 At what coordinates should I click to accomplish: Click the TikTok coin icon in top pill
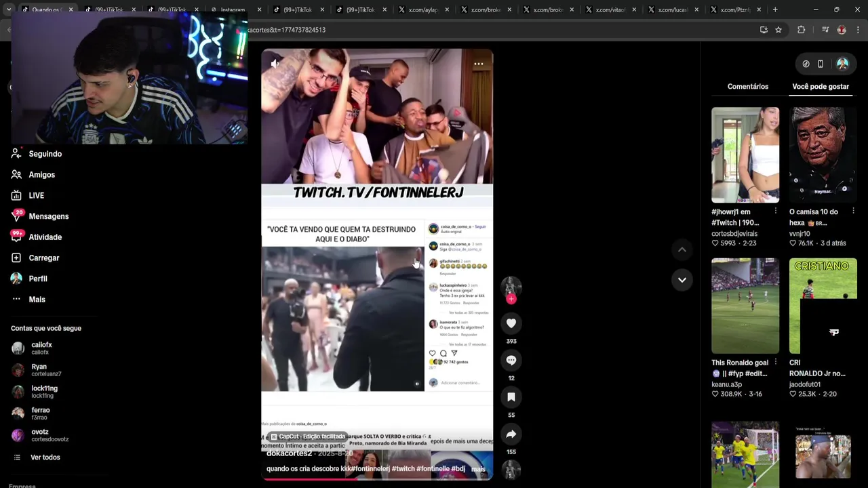click(x=806, y=64)
